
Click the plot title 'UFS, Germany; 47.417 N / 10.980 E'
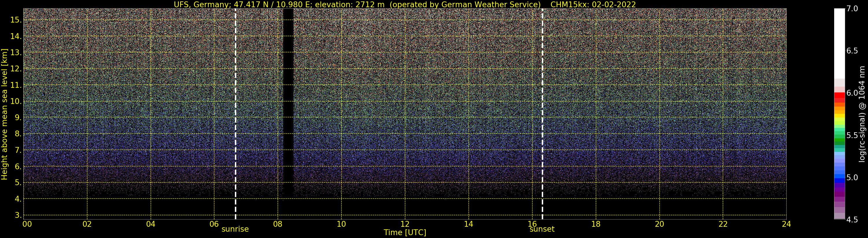pyautogui.click(x=243, y=4)
